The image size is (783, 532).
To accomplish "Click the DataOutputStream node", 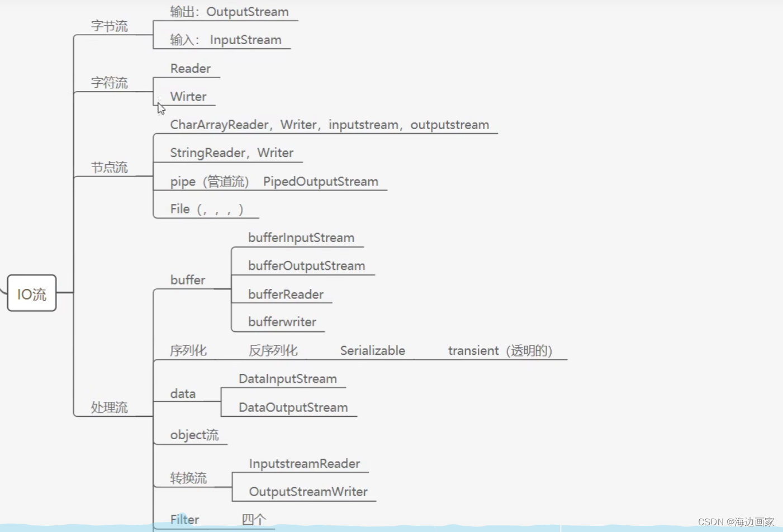I will click(293, 407).
